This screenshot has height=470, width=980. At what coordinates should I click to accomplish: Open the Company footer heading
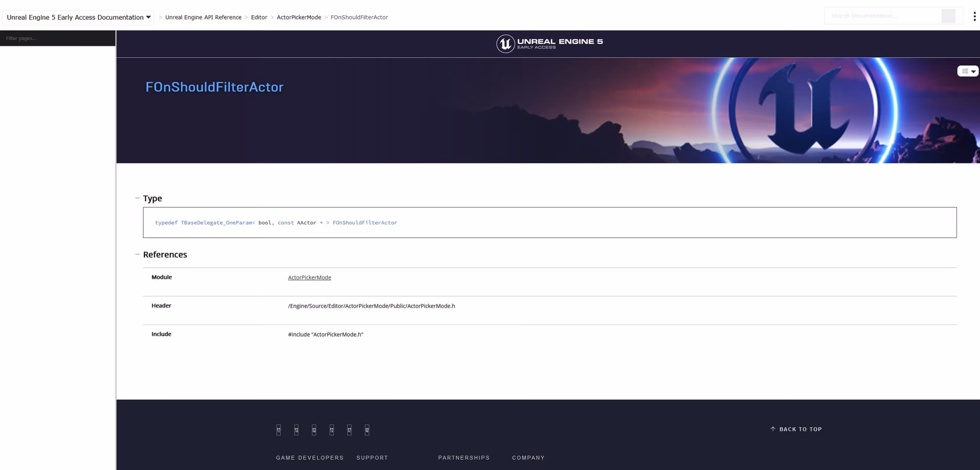coord(528,458)
